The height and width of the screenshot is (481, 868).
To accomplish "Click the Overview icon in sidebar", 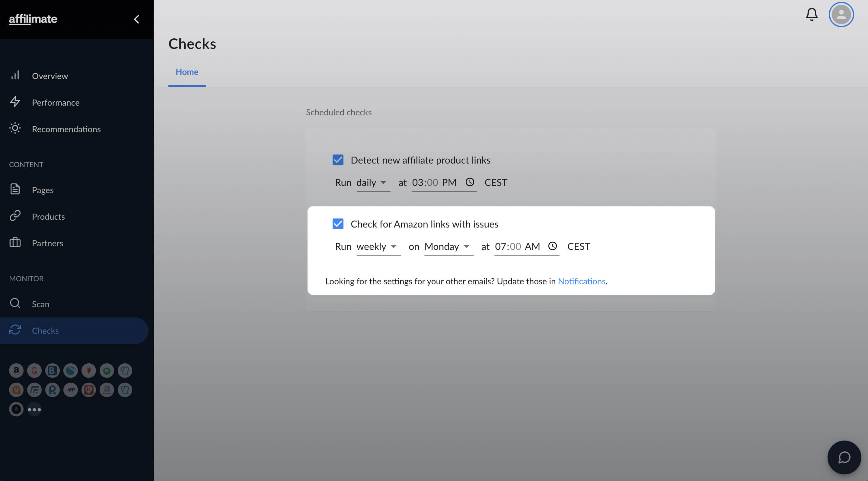I will tap(15, 75).
